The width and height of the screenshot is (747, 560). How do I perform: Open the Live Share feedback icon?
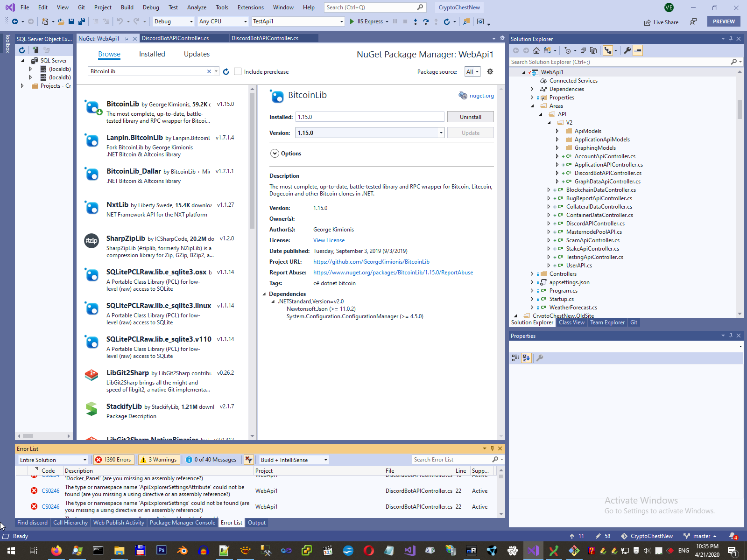[694, 21]
